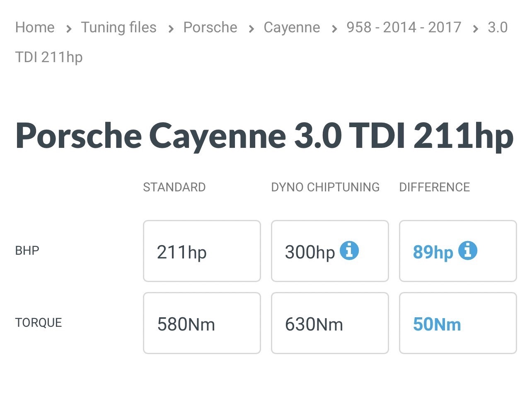Image resolution: width=532 pixels, height=403 pixels.
Task: Click the DYNO CHIPTUNING column header
Action: (x=325, y=187)
